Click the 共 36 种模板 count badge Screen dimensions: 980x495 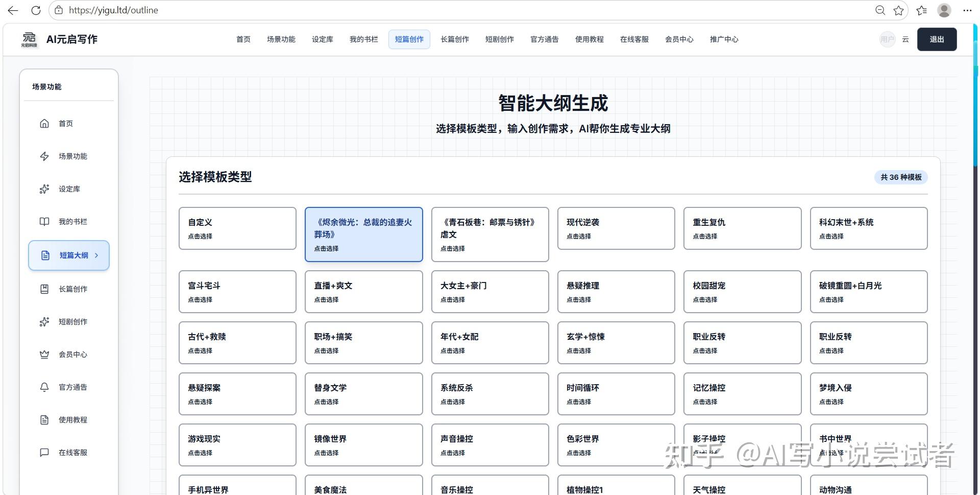(x=901, y=177)
